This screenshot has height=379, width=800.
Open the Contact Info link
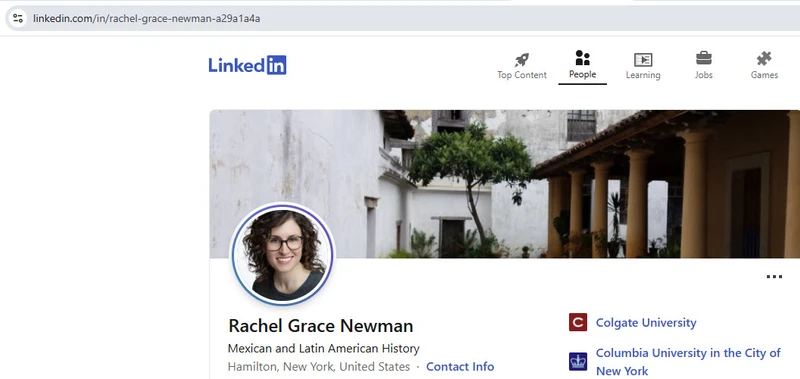tap(460, 367)
